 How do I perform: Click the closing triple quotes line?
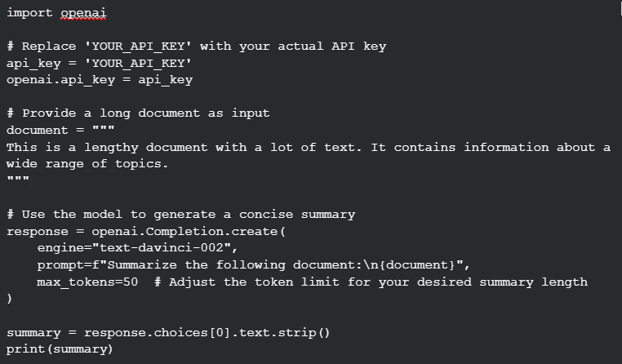coord(18,180)
